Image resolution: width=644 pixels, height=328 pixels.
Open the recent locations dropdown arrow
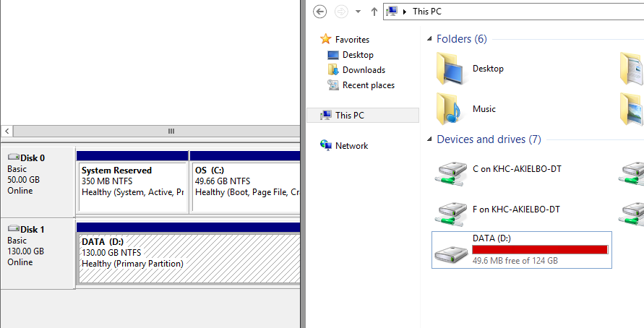[359, 12]
